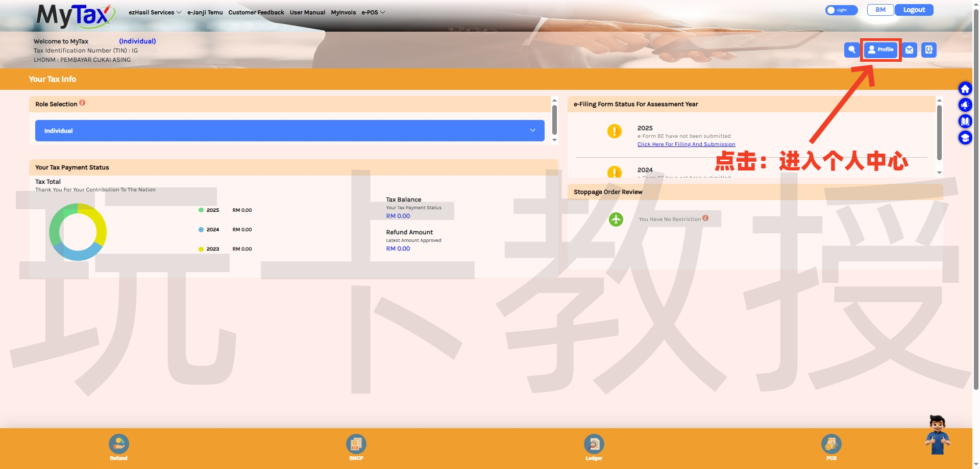Open MyInvois menu item
Screen dimensions: 980x469
click(344, 12)
